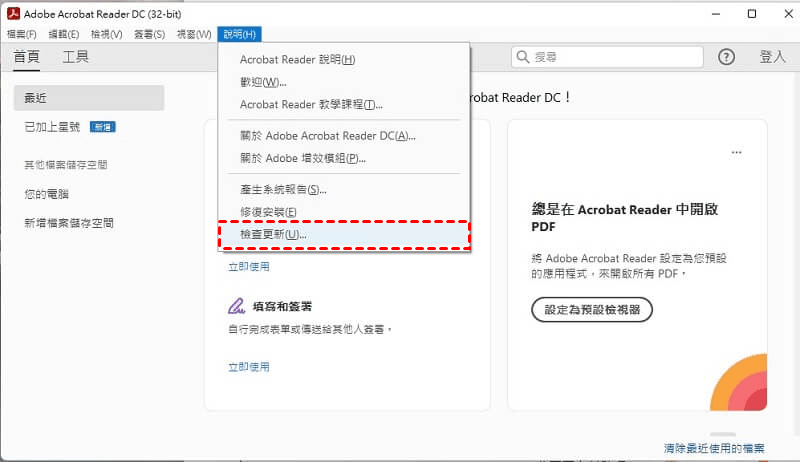Screen dimensions: 800x462
Task: Switch to the 工具 tab
Action: tap(76, 57)
